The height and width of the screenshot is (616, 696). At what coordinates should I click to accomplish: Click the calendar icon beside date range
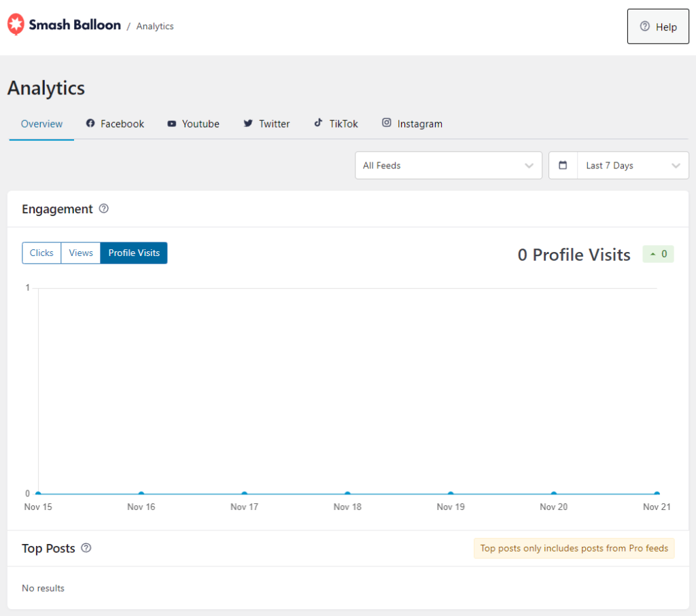(563, 166)
